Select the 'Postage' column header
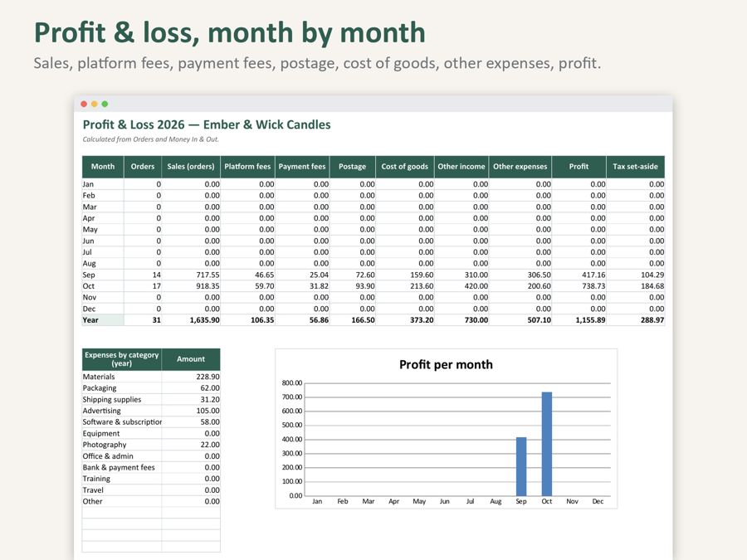Viewport: 747px width, 560px height. pyautogui.click(x=353, y=167)
